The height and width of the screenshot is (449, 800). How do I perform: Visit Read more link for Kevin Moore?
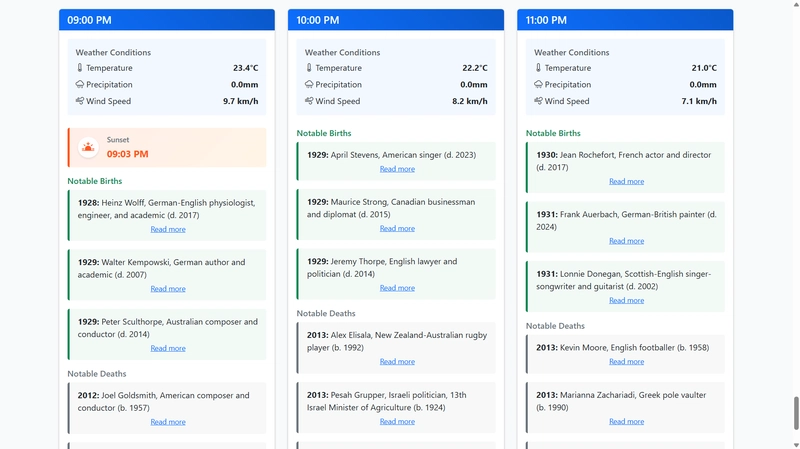pyautogui.click(x=627, y=361)
